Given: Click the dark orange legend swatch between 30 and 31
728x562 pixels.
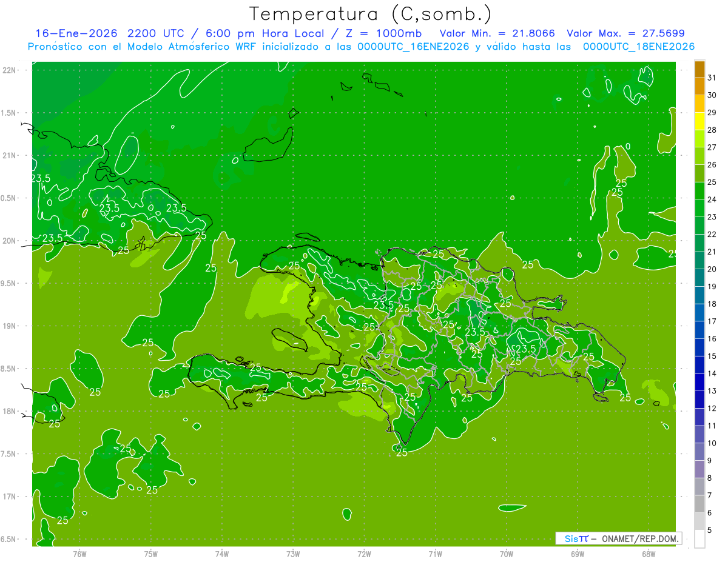Looking at the screenshot, I should 699,87.
